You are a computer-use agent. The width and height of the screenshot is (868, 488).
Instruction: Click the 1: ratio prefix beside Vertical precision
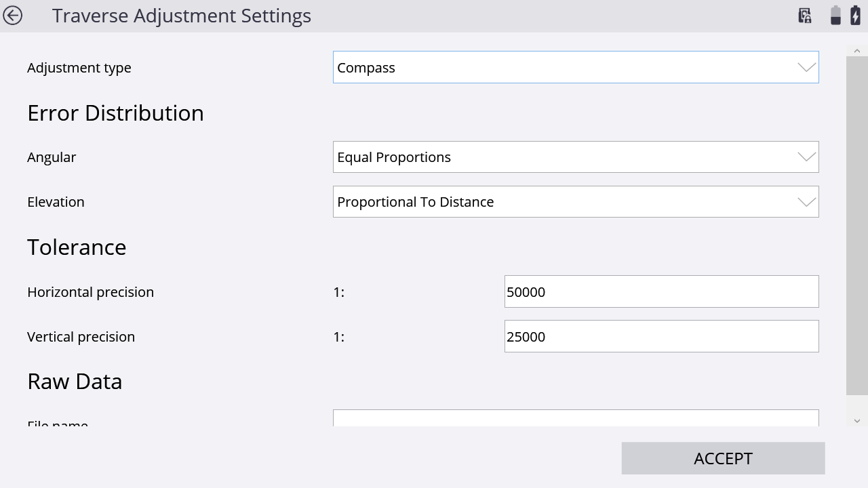point(338,337)
